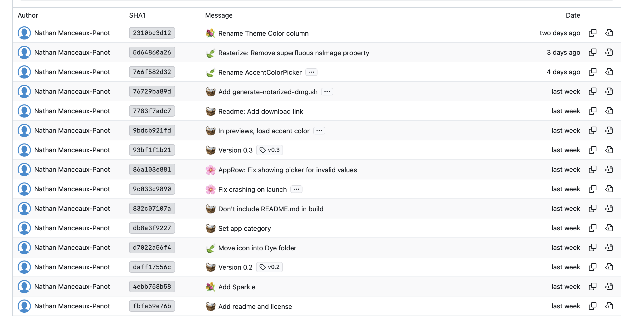Copy SHA for Rename Theme Color column commit

tap(592, 33)
